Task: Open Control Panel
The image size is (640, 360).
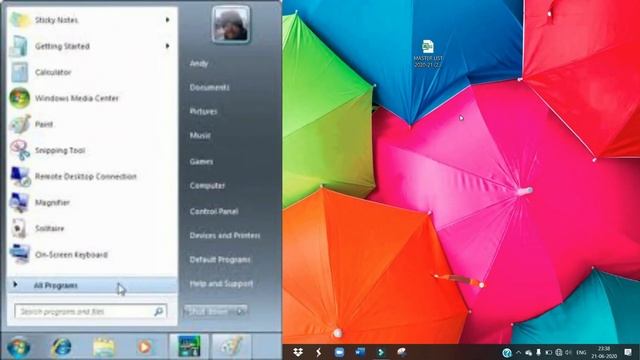Action: 214,211
